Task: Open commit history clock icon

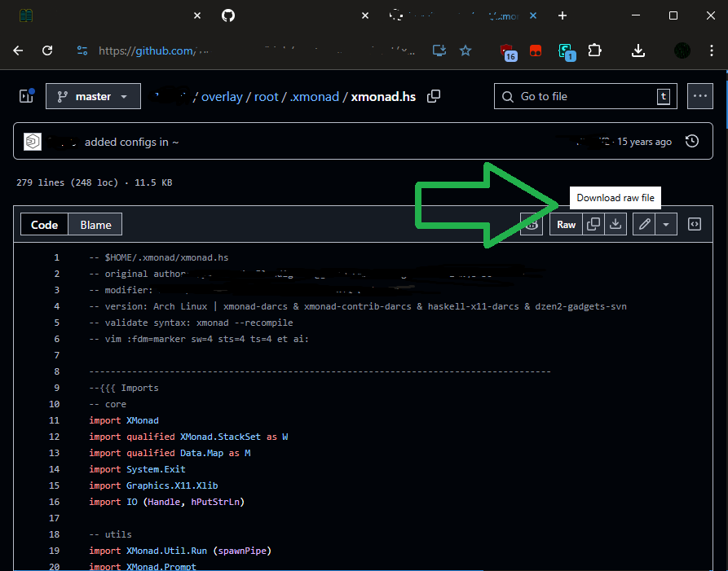Action: (692, 141)
